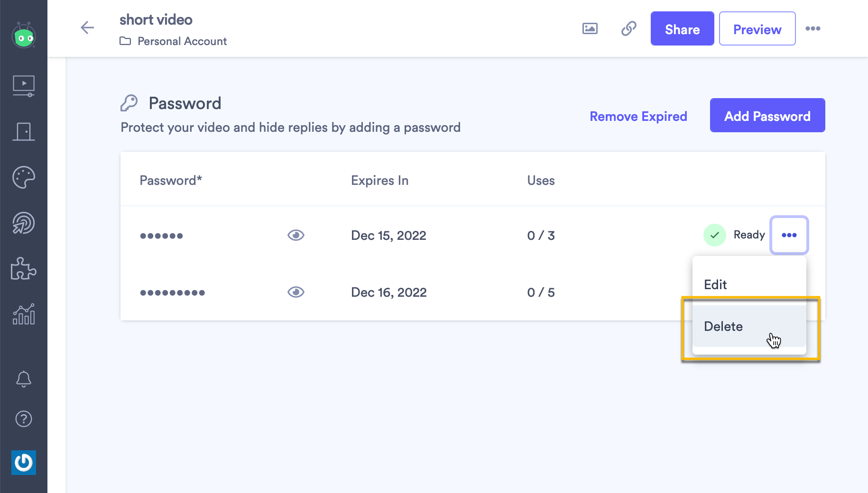Click the Personal Account folder label

click(182, 41)
